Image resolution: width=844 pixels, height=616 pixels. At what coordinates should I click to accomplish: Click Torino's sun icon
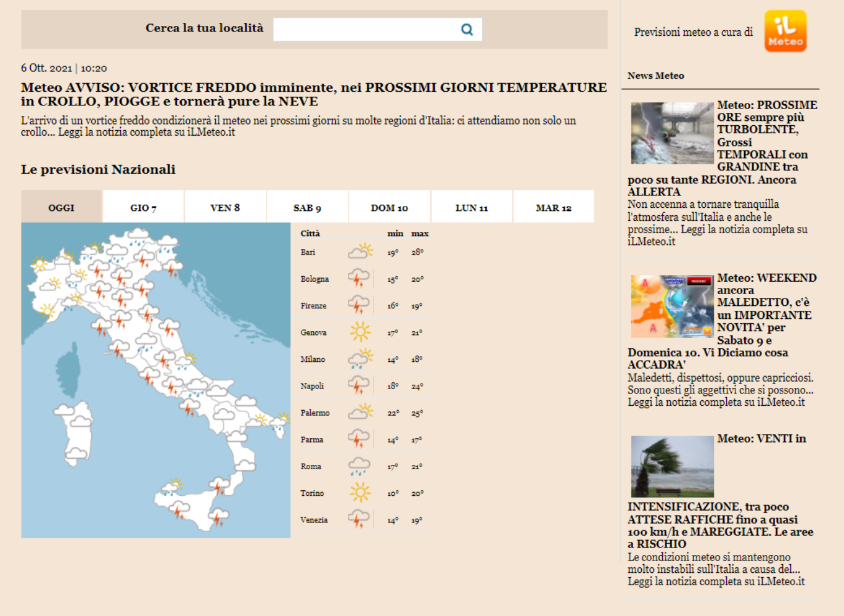pyautogui.click(x=360, y=493)
